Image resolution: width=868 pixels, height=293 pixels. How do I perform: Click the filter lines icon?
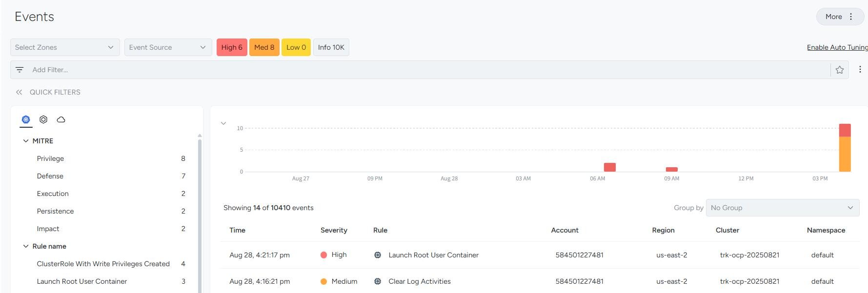coord(20,70)
